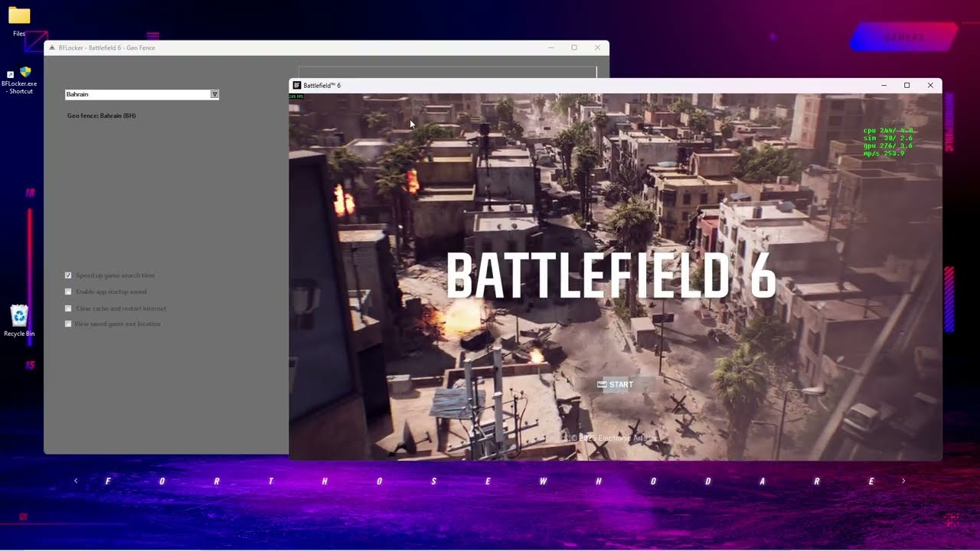Select the Recycle Bin desktop icon

pyautogui.click(x=19, y=321)
